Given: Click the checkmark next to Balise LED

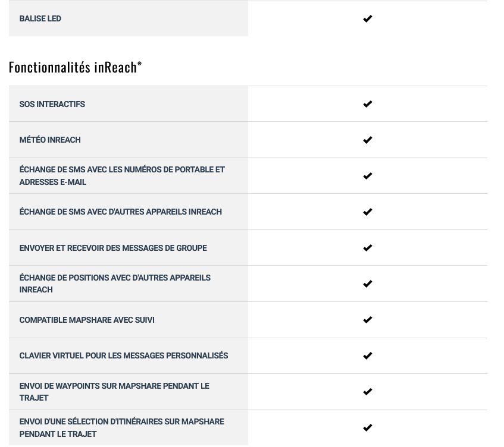Looking at the screenshot, I should pos(367,18).
